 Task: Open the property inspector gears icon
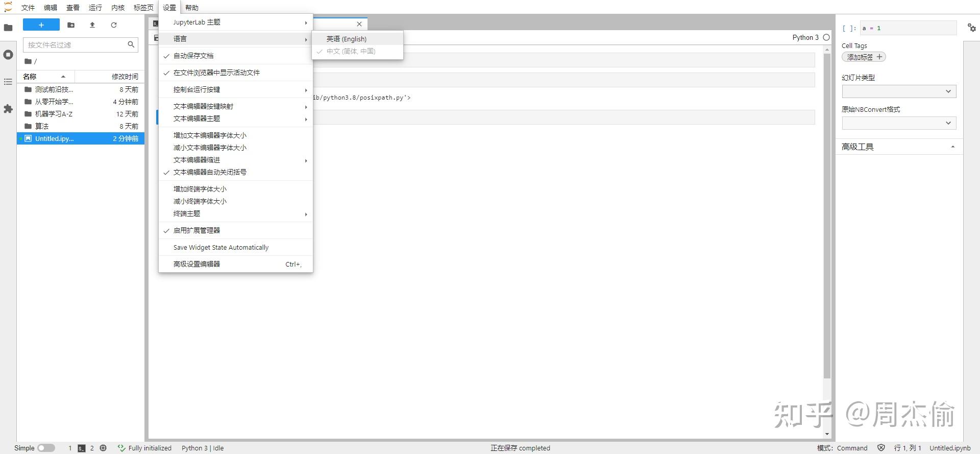972,28
